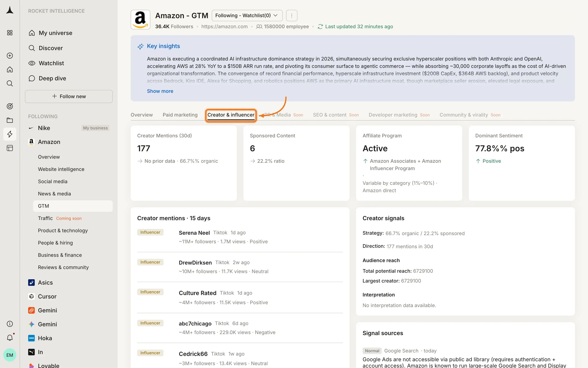Open the layout panel icon in left rail
This screenshot has height=368, width=588.
tap(10, 148)
